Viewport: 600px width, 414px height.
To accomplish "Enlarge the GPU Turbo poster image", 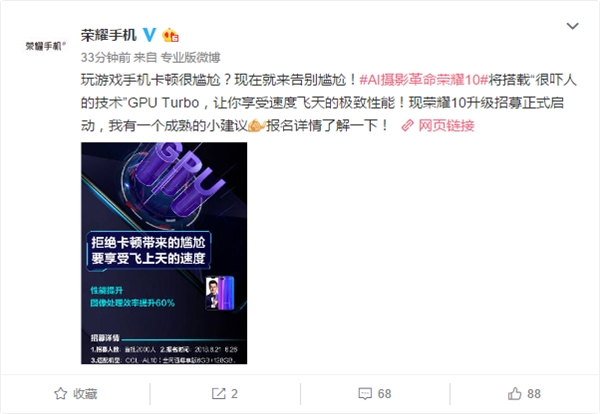I will click(x=164, y=253).
